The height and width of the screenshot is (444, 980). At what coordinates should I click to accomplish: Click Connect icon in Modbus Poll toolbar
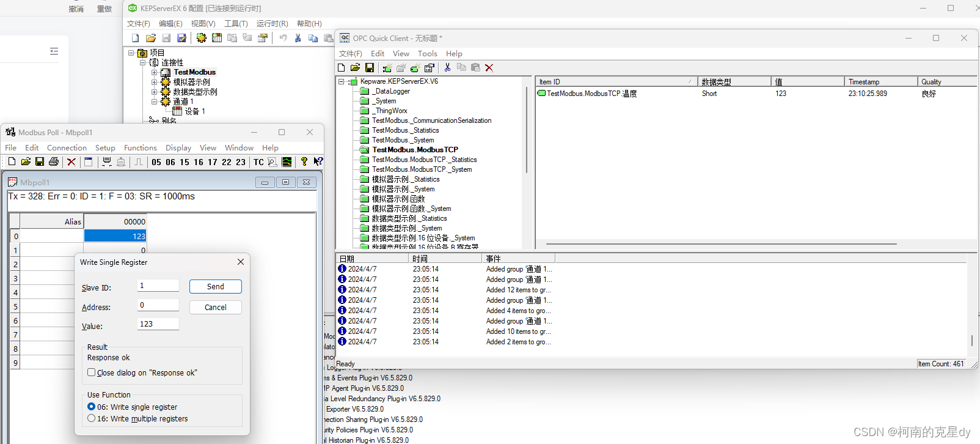tap(107, 161)
